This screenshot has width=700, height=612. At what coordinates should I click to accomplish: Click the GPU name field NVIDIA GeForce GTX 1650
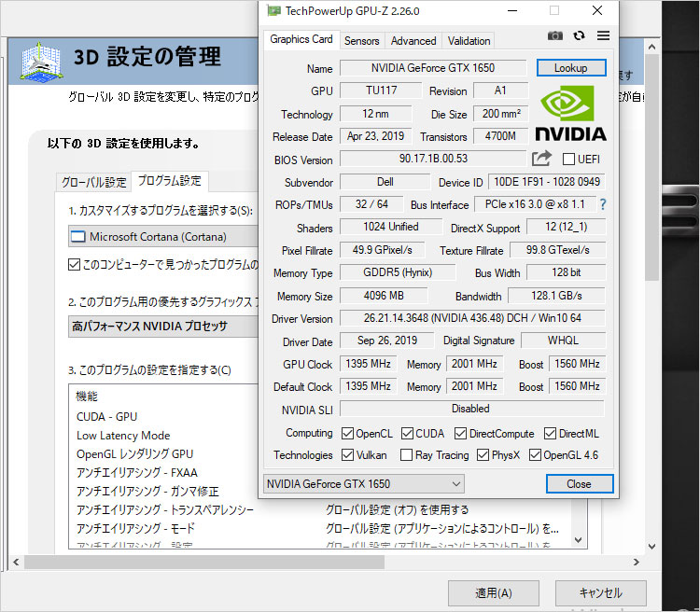[433, 68]
